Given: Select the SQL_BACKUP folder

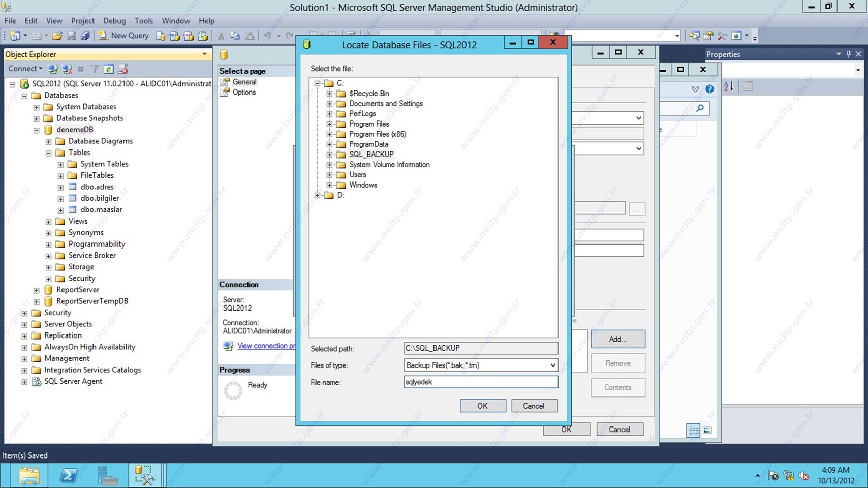Looking at the screenshot, I should pos(371,155).
